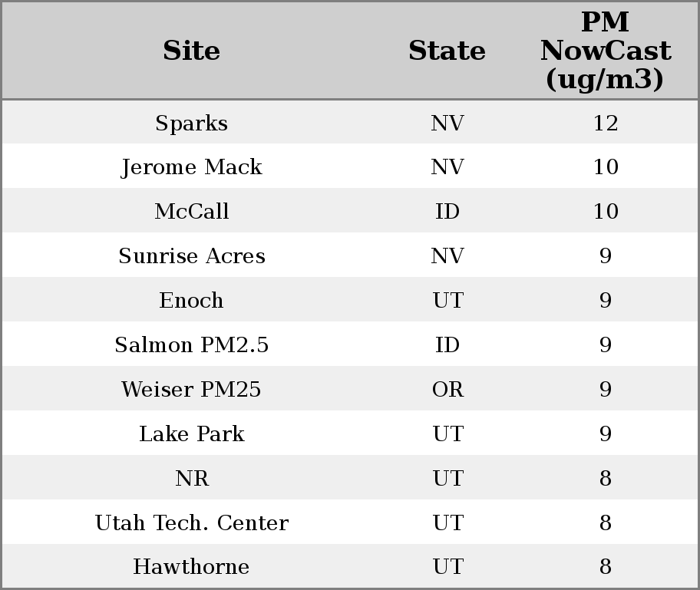700x590 pixels.
Task: Select the OR state cell for Weiser
Action: pos(447,390)
